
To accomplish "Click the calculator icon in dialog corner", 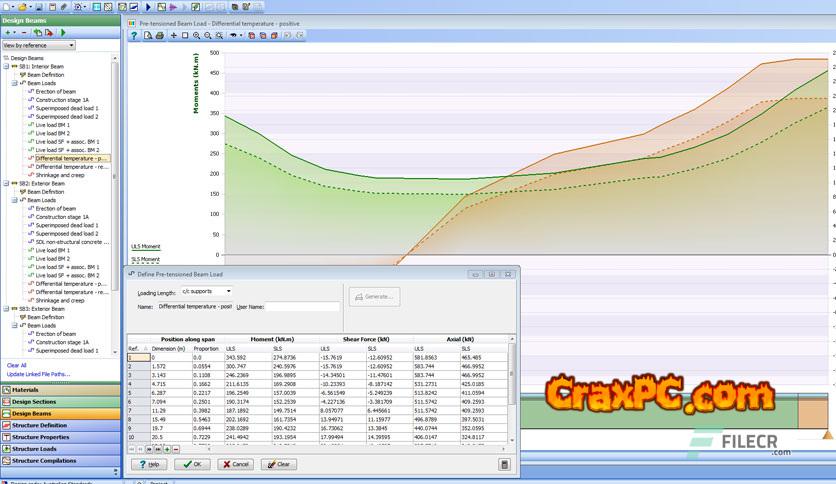I will 505,464.
